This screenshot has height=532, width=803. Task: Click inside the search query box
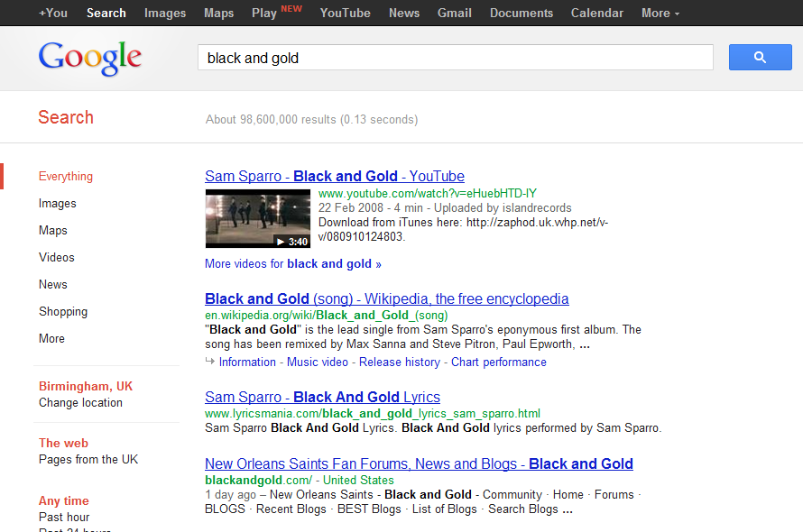click(456, 58)
